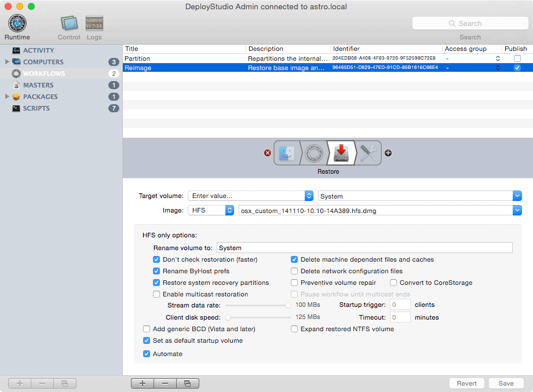Image resolution: width=533 pixels, height=392 pixels.
Task: Disable Don't check restoration (faster)
Action: tap(157, 259)
